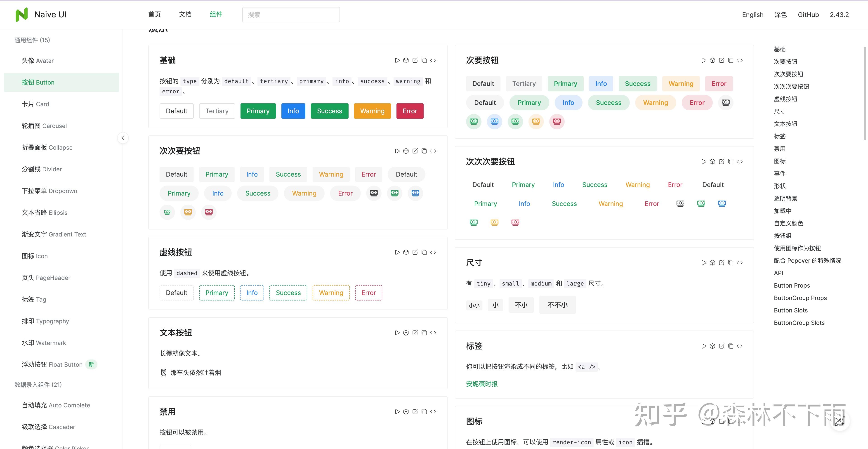Click the solid orange Warning button in 基础
This screenshot has width=868, height=449.
(372, 111)
